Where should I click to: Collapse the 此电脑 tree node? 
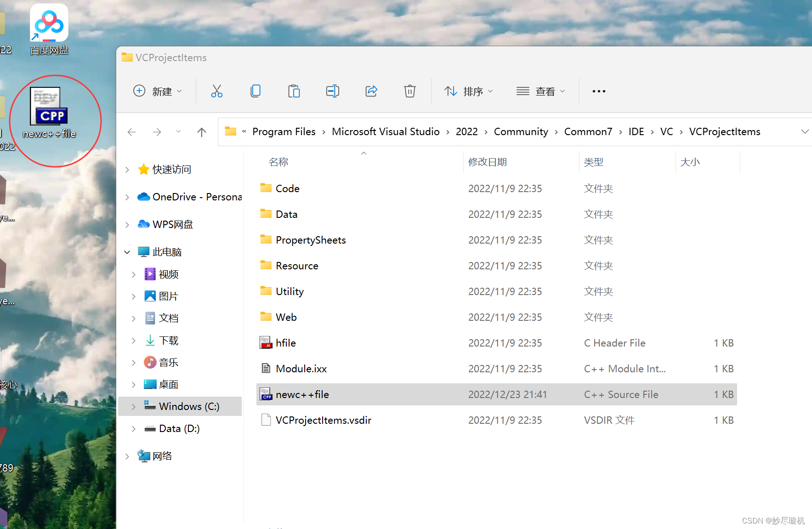pos(127,252)
